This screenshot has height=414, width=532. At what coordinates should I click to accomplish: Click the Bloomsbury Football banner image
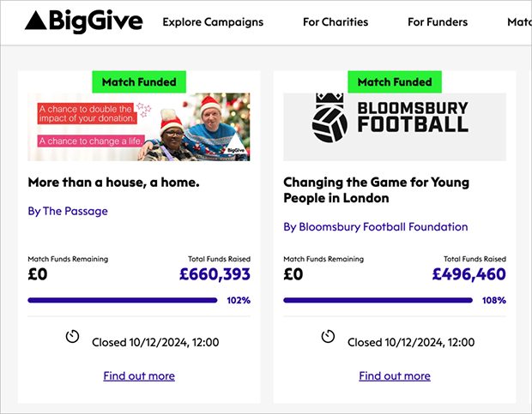click(395, 127)
